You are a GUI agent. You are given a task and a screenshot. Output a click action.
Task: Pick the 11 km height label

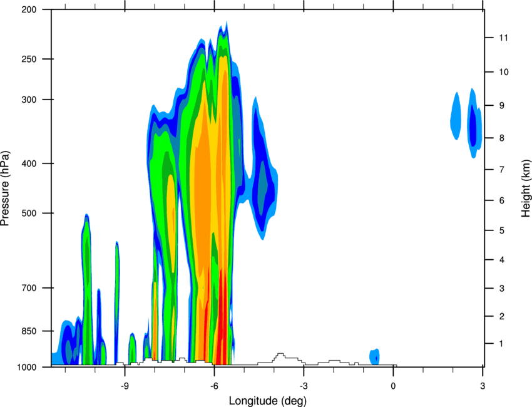[503, 38]
